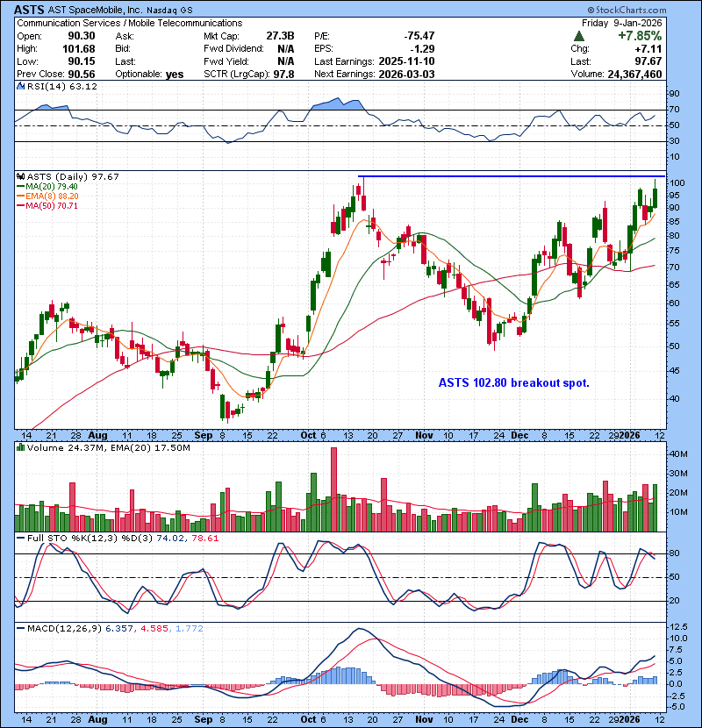
Task: Click the SCTR (LrgCap) value 97.8
Action: tap(283, 75)
